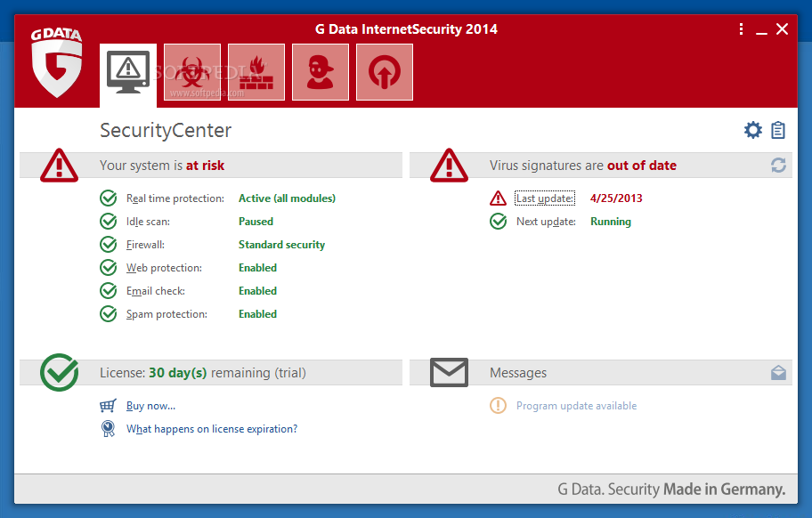
Task: Open the Firewall label options
Action: point(145,244)
